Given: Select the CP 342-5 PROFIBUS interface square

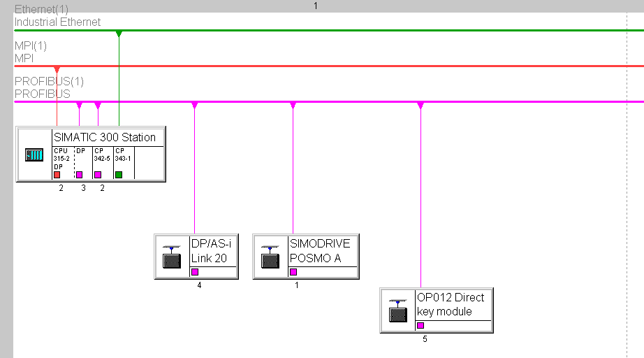Looking at the screenshot, I should [x=98, y=175].
